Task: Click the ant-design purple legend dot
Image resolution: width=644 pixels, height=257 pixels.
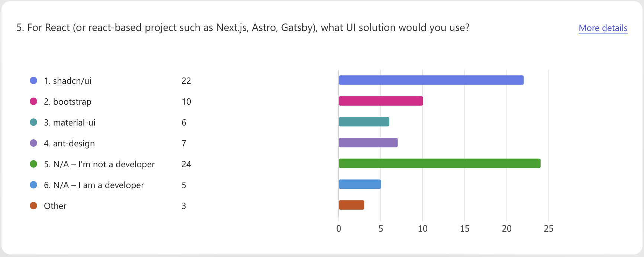Action: coord(33,143)
